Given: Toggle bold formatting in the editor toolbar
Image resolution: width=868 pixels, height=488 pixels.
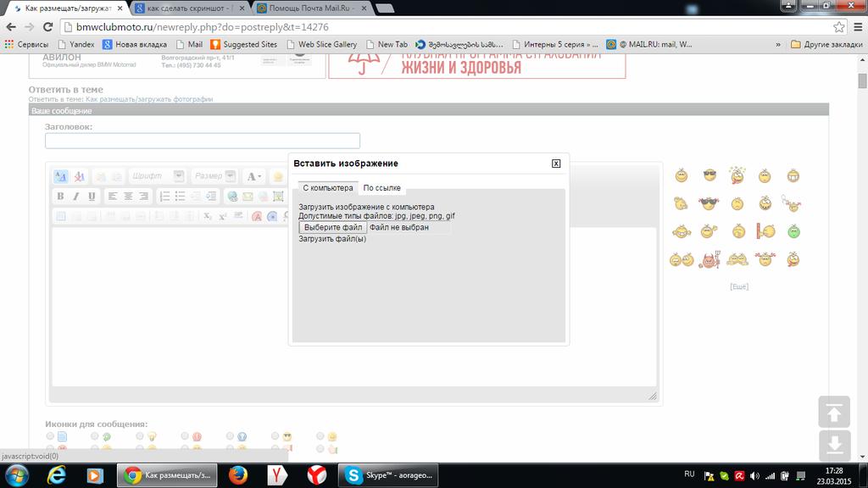Looking at the screenshot, I should tap(60, 197).
